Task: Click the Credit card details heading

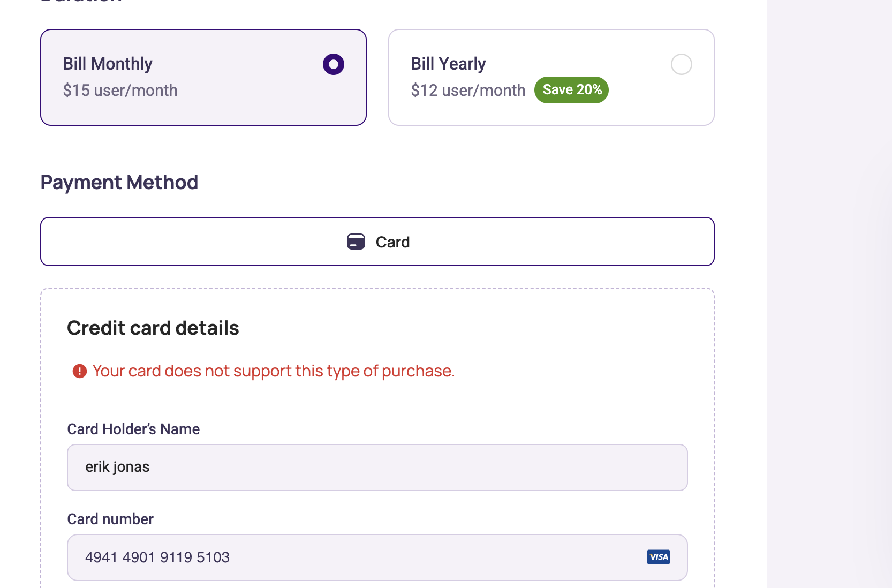Action: click(153, 328)
